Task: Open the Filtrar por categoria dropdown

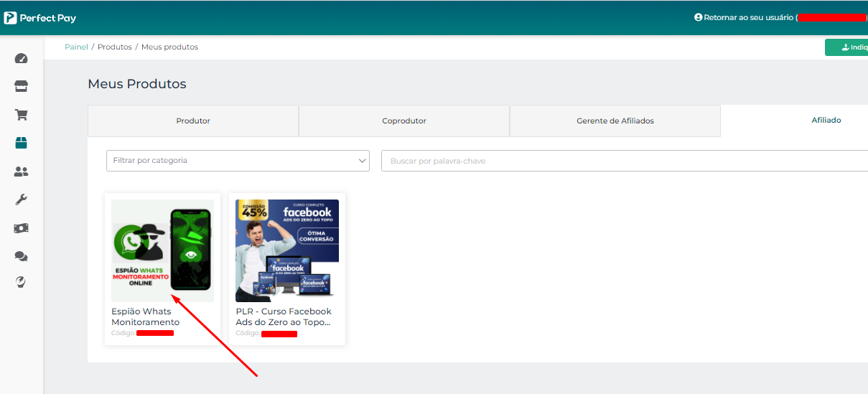Action: pyautogui.click(x=238, y=161)
